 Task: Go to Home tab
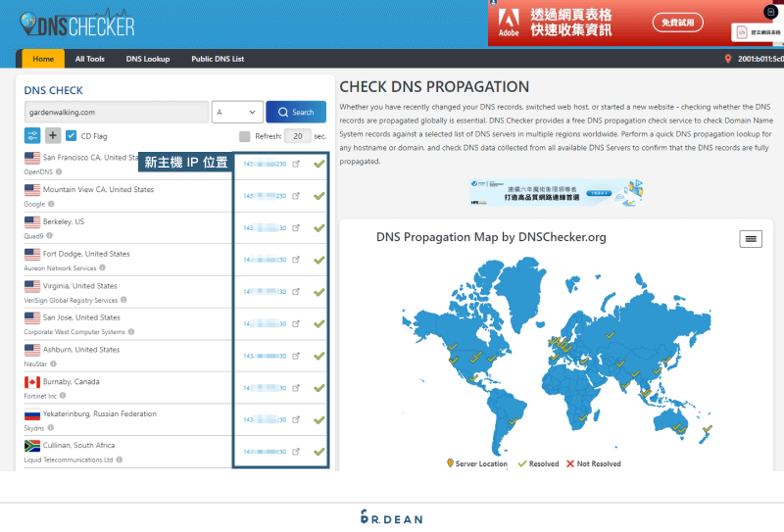43,59
